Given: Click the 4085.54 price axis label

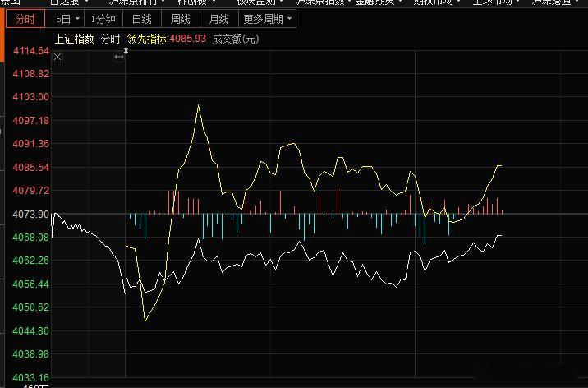Looking at the screenshot, I should pos(31,168).
